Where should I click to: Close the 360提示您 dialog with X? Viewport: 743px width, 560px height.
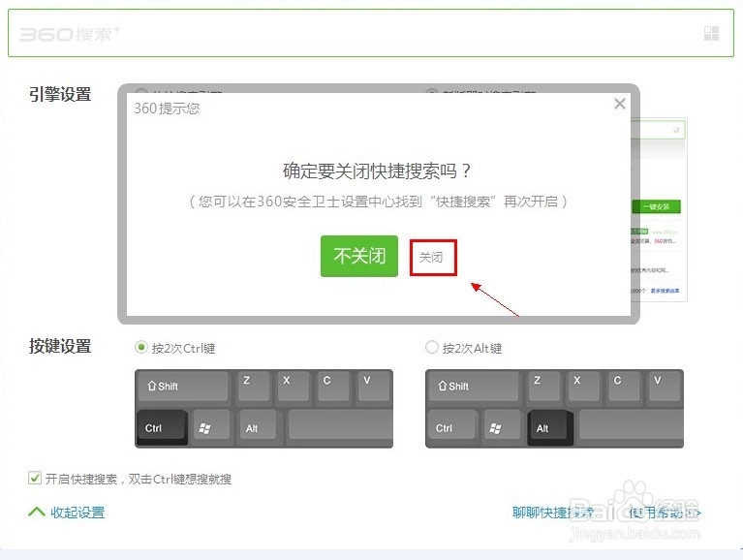[620, 104]
